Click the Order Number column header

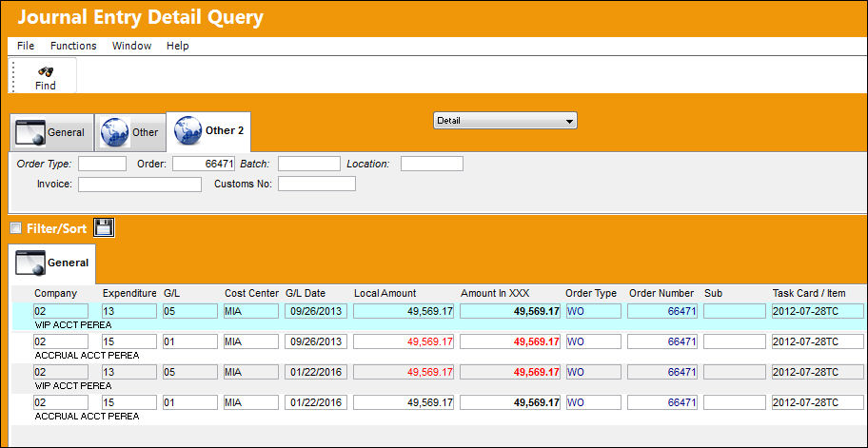coord(661,293)
